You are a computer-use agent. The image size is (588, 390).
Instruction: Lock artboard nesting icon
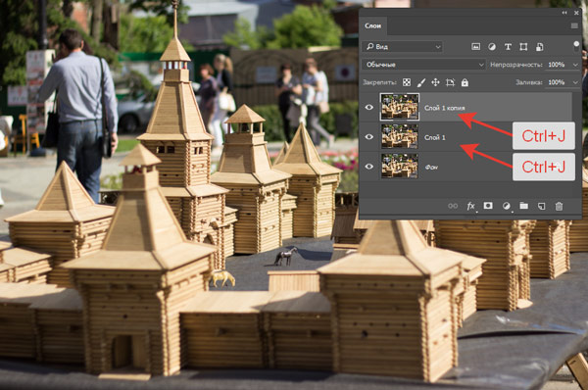[450, 82]
